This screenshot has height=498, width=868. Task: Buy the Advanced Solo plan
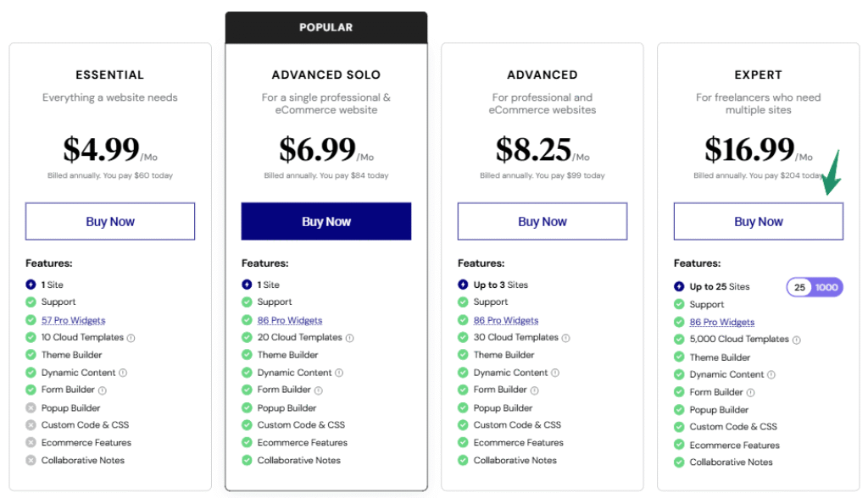326,222
